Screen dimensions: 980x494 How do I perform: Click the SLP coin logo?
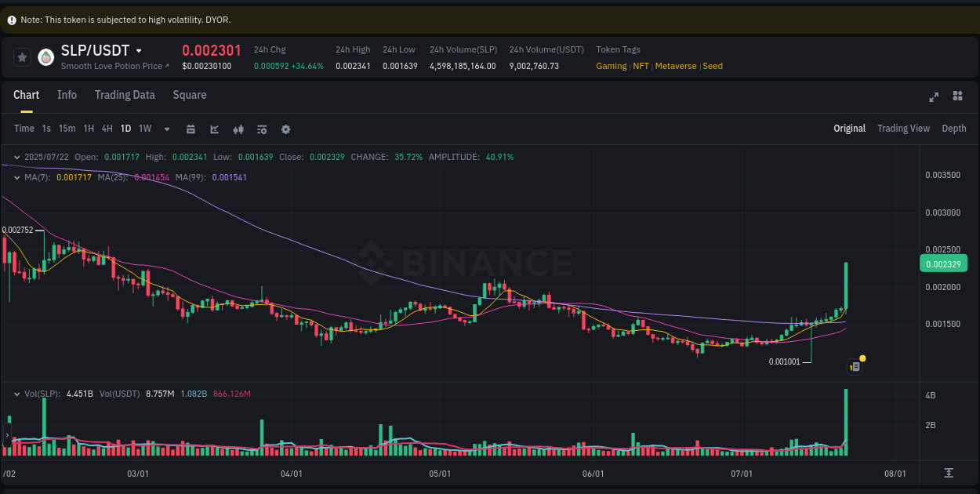pos(46,56)
